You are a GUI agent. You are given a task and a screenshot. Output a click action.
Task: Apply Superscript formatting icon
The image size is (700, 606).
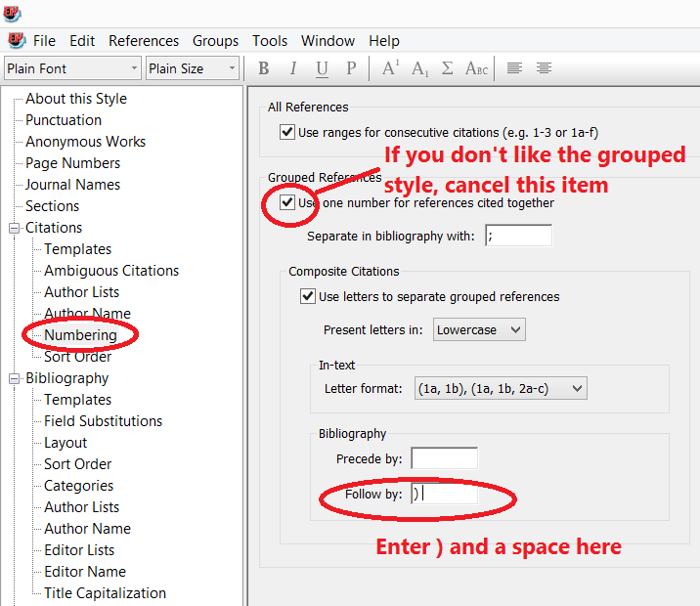390,68
